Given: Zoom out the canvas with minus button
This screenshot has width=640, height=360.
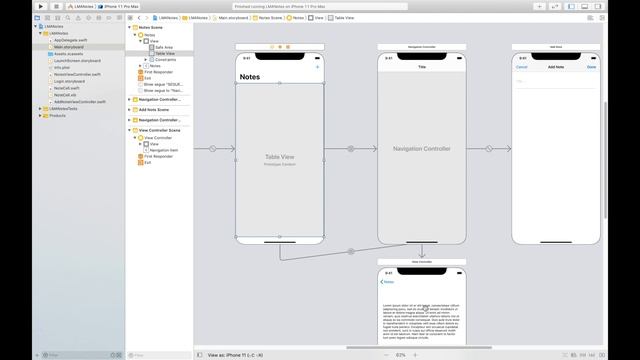Looking at the screenshot, I should 386,356.
